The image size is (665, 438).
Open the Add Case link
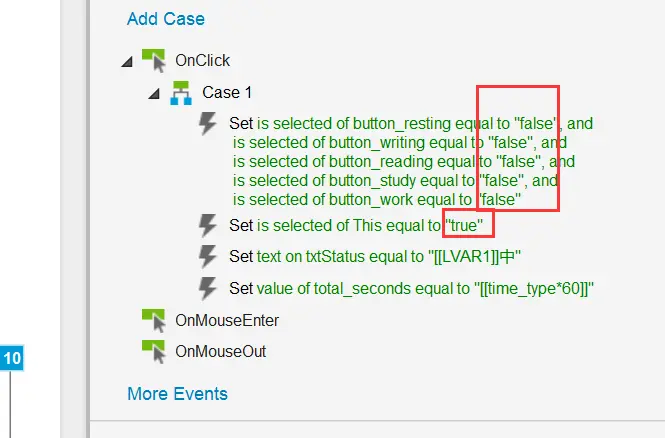(165, 19)
